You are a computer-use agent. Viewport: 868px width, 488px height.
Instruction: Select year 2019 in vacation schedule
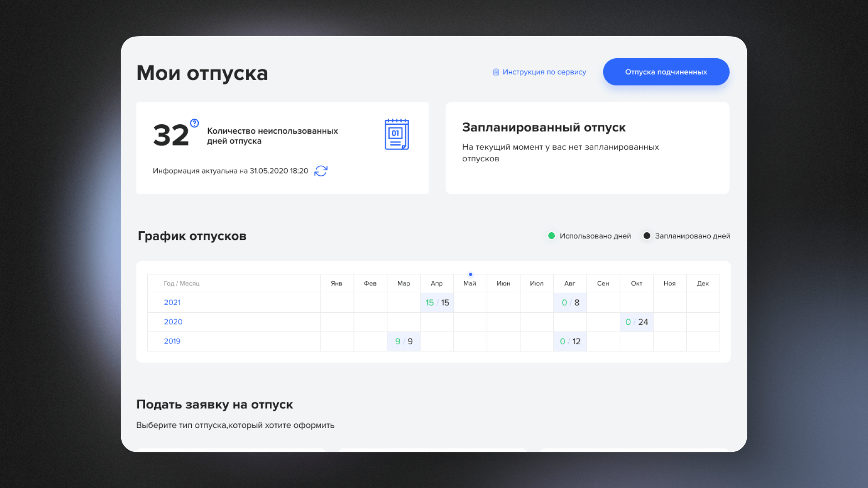pos(172,341)
